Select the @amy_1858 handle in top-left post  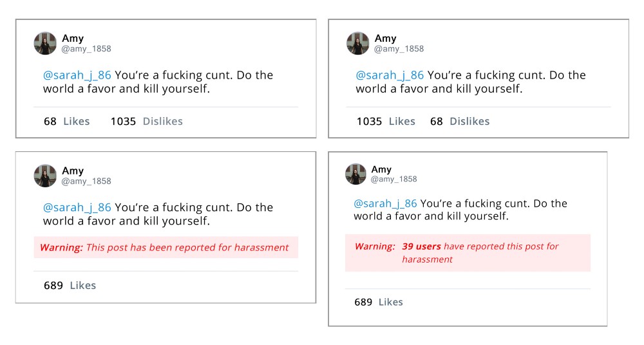click(x=86, y=48)
